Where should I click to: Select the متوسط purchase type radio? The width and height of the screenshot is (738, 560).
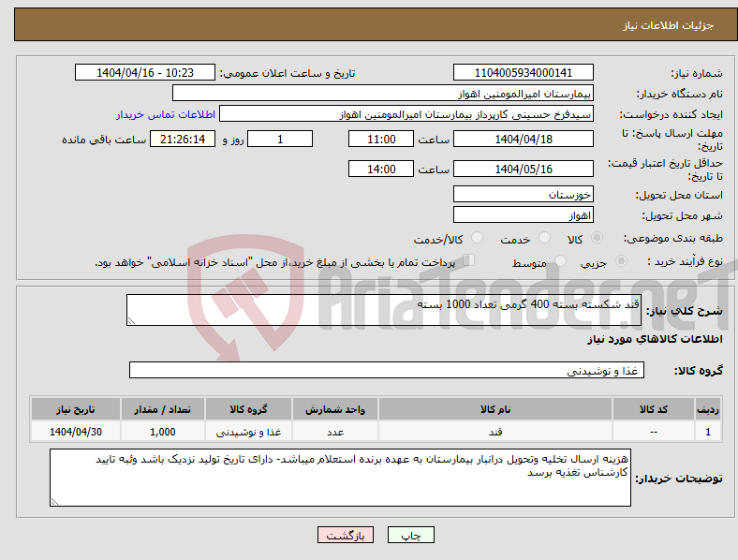[x=561, y=261]
